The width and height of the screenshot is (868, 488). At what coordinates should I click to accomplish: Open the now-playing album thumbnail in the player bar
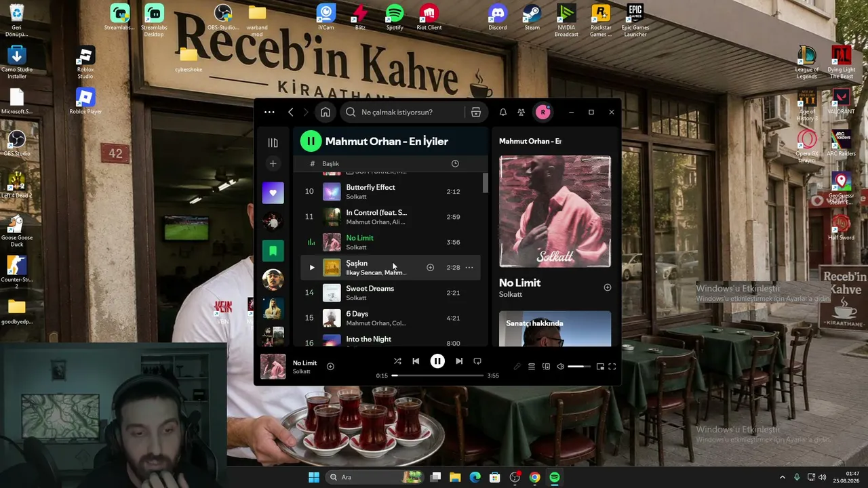click(273, 367)
